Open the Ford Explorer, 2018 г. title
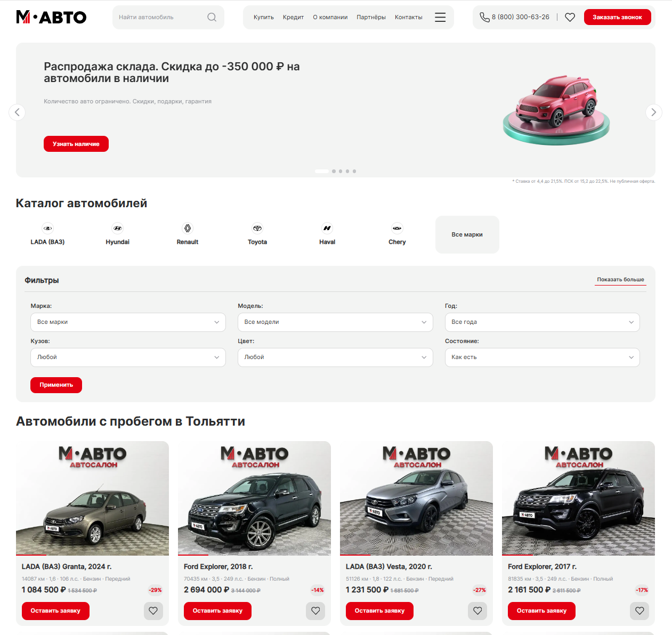Viewport: 672px width, 635px height. [218, 567]
